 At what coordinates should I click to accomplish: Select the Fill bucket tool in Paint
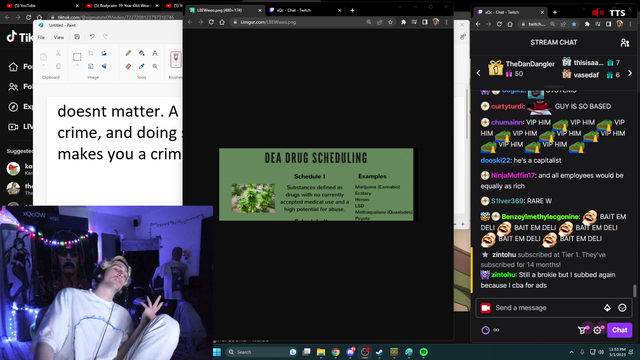142,53
